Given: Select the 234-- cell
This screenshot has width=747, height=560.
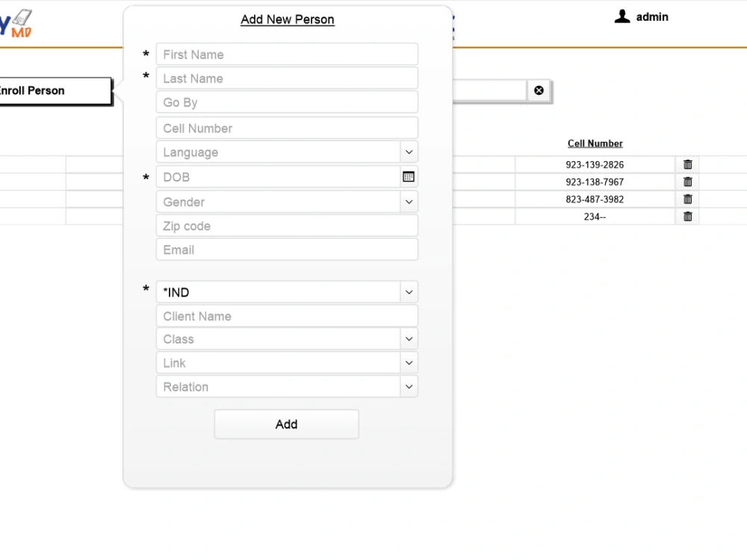Looking at the screenshot, I should tap(595, 217).
